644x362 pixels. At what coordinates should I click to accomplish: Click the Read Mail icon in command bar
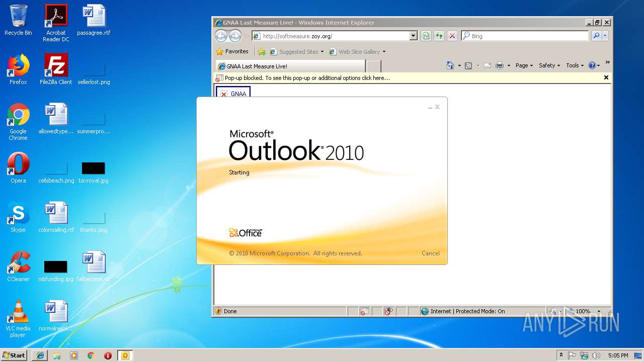(x=487, y=65)
